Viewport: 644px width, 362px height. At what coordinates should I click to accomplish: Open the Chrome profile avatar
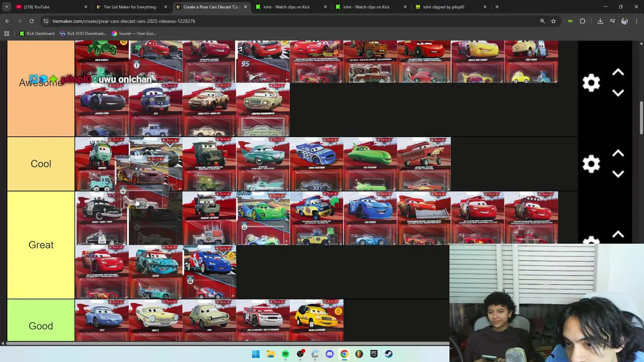pyautogui.click(x=624, y=21)
